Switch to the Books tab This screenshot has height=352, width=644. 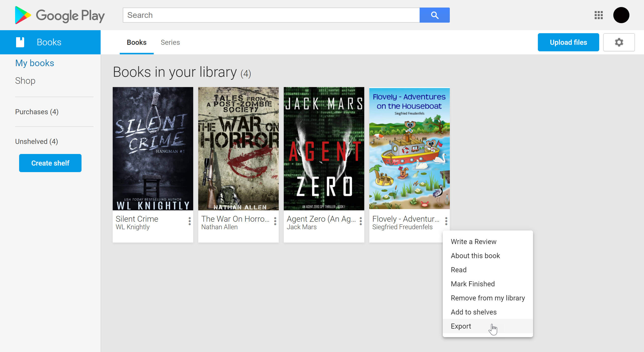point(136,42)
